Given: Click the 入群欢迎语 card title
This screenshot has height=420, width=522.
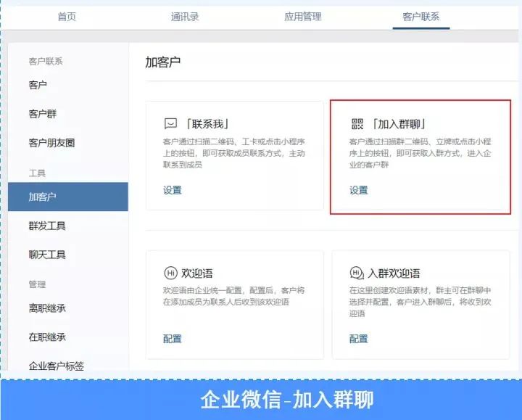Looking at the screenshot, I should [x=394, y=273].
